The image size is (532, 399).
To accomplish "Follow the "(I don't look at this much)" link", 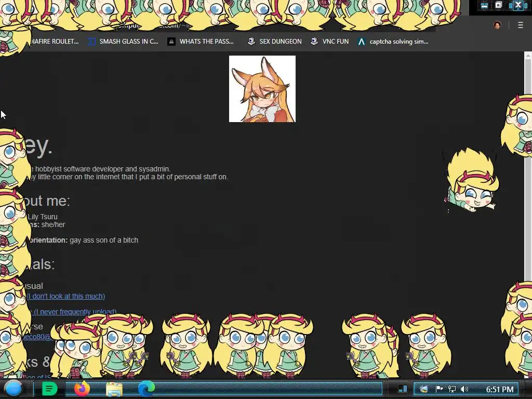I will [x=66, y=296].
